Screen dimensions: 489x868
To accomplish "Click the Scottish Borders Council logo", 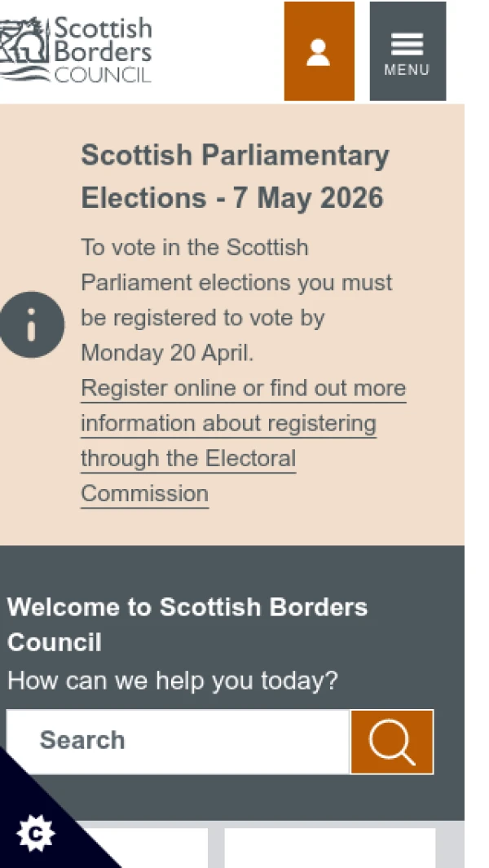I will coord(76,51).
